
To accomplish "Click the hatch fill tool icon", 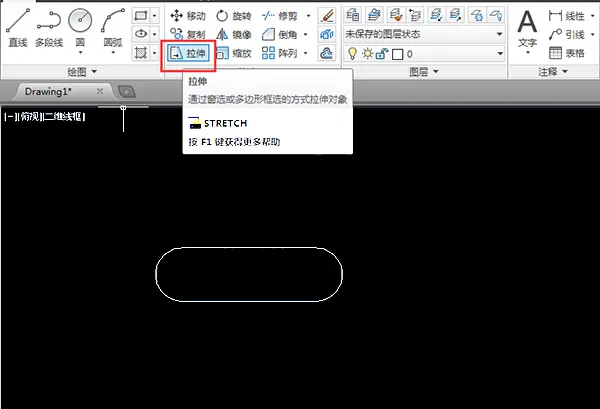I will pos(140,52).
